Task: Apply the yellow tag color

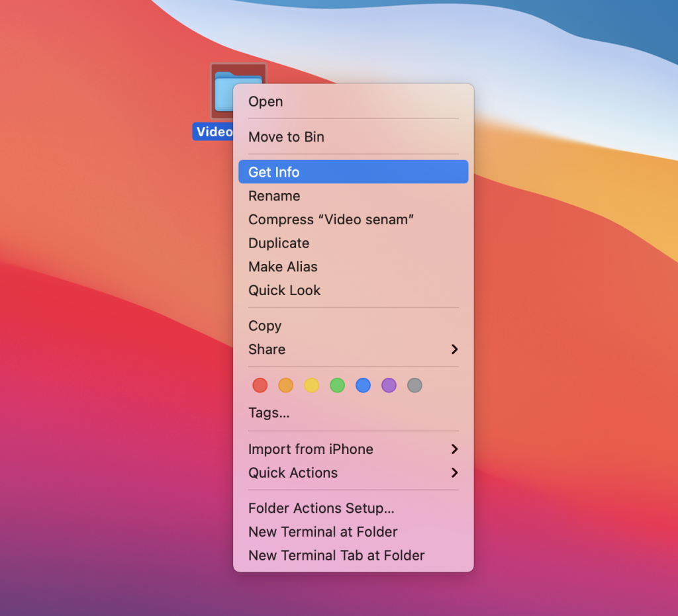Action: [x=311, y=385]
